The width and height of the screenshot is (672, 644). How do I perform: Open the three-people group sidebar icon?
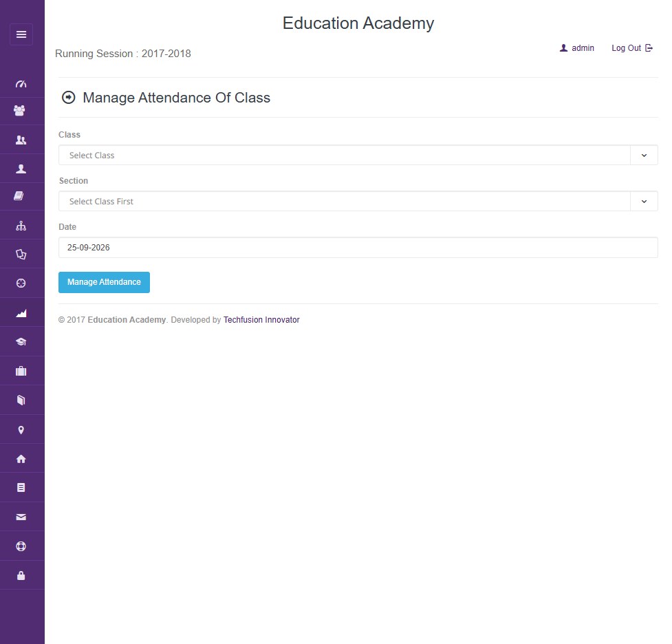[x=20, y=111]
